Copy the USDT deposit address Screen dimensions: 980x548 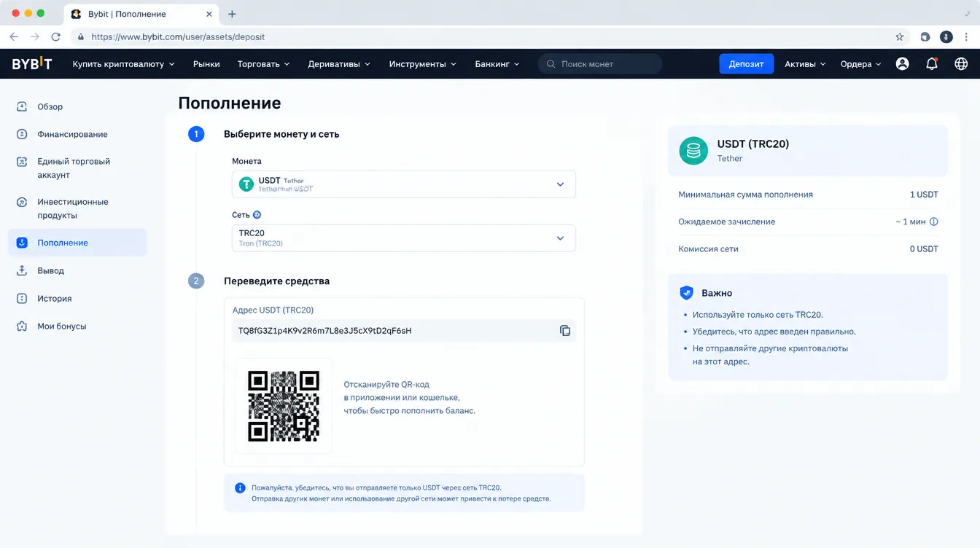point(565,331)
